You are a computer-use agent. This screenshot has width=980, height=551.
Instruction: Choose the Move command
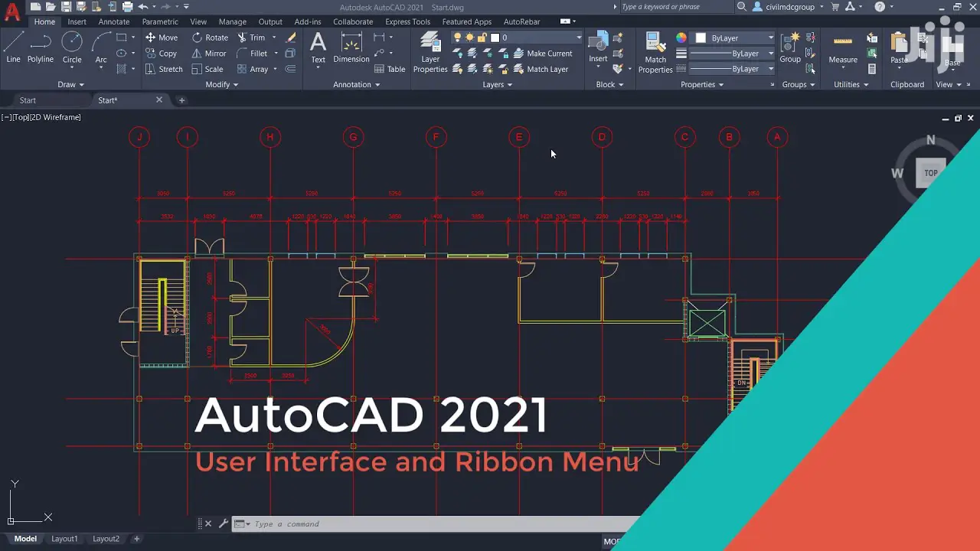click(x=162, y=37)
